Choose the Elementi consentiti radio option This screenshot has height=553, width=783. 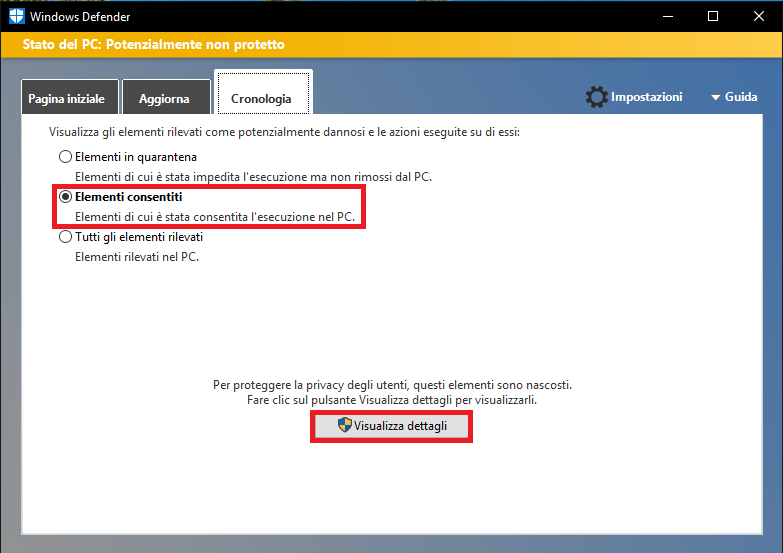pos(66,197)
